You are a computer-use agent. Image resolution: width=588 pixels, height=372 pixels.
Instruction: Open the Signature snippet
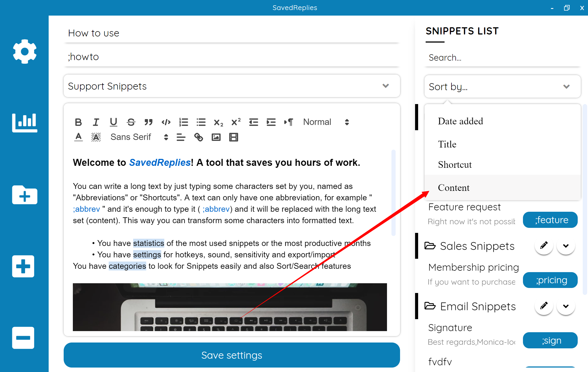pyautogui.click(x=450, y=327)
